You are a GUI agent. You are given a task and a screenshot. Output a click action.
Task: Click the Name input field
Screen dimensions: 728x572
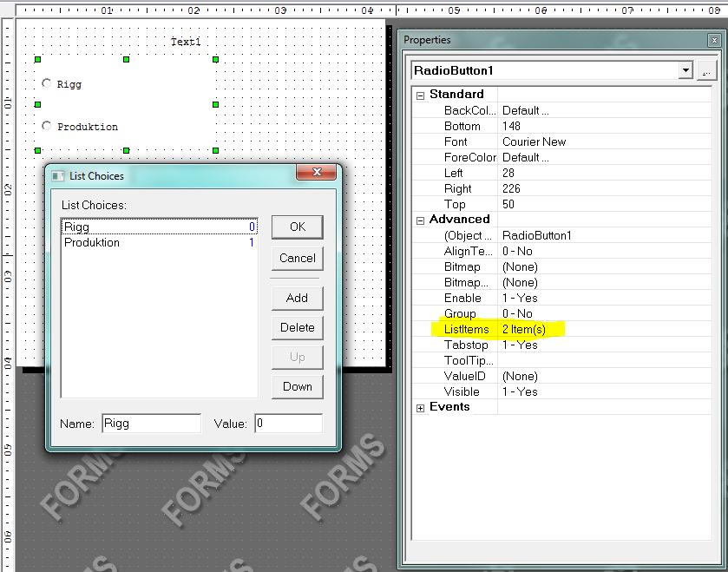pyautogui.click(x=151, y=424)
